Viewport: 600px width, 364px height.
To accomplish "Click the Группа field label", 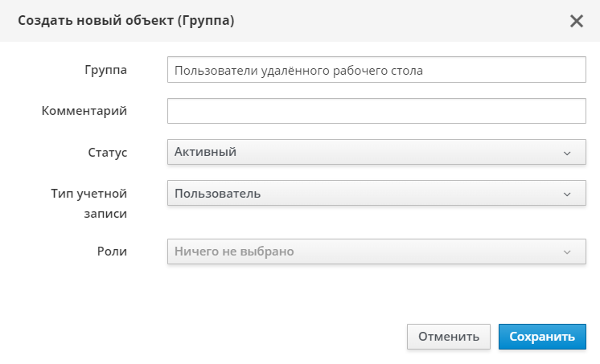I will point(106,70).
